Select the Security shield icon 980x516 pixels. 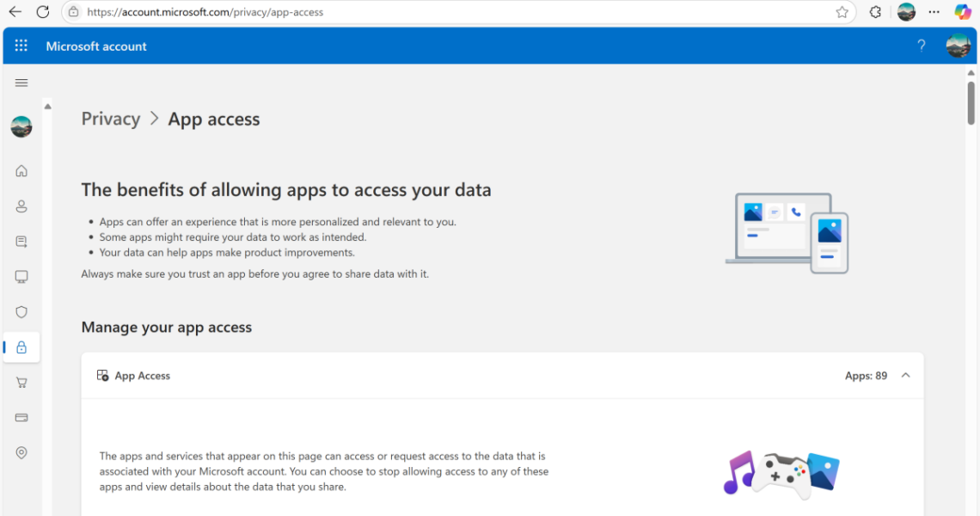click(21, 312)
